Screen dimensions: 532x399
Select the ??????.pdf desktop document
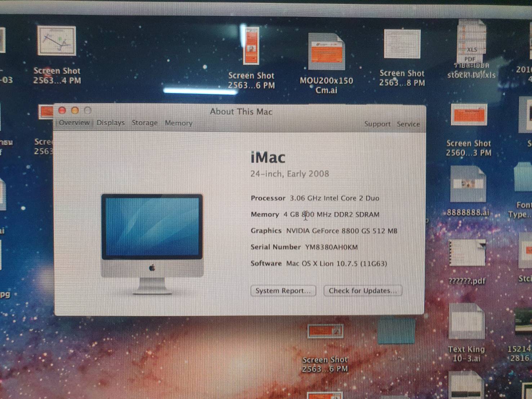(x=467, y=254)
